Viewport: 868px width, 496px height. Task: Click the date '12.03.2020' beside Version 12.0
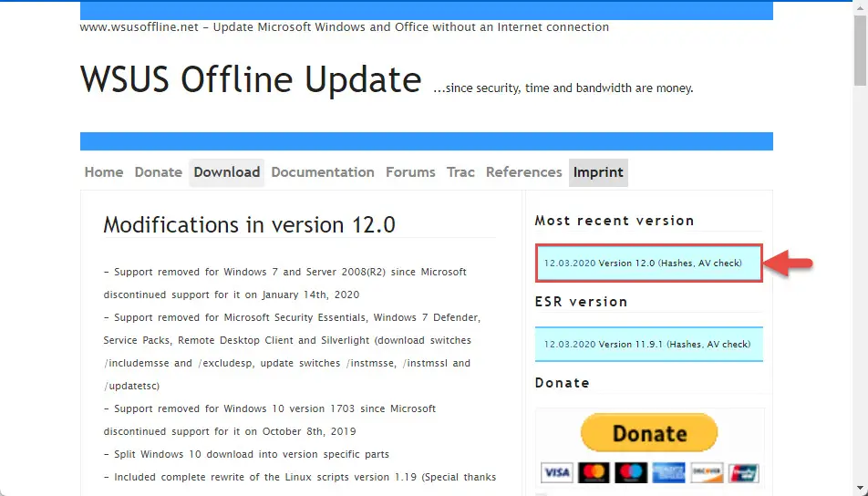click(570, 263)
